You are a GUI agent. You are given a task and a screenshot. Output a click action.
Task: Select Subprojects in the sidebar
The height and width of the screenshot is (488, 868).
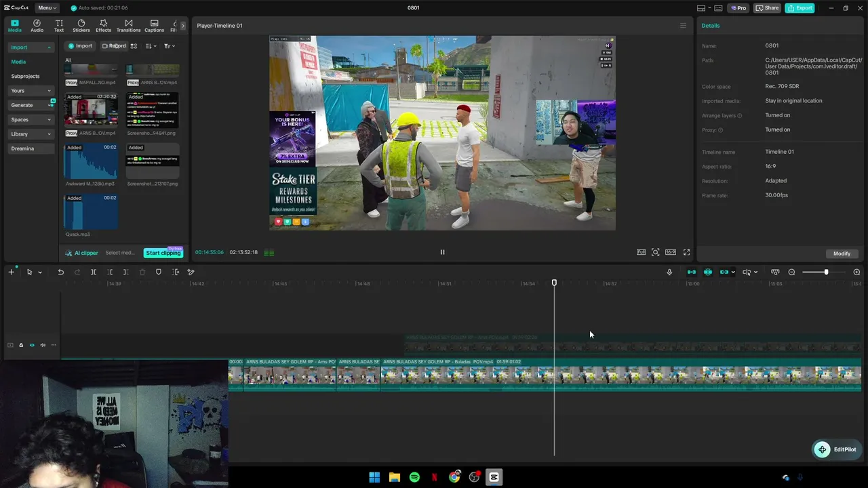point(25,77)
